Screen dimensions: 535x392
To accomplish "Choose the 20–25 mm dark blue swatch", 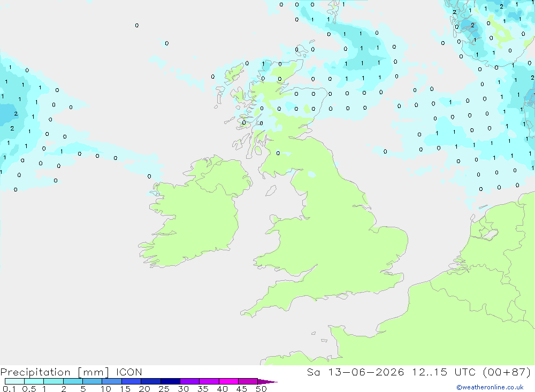I will click(150, 381).
